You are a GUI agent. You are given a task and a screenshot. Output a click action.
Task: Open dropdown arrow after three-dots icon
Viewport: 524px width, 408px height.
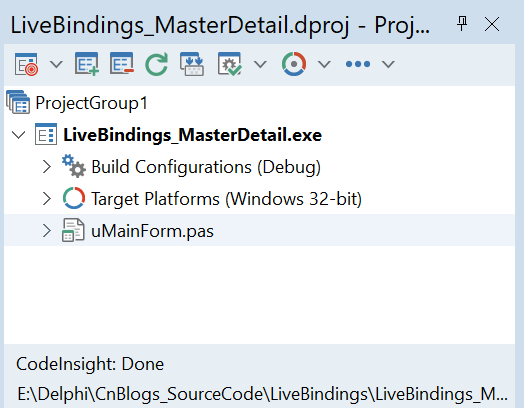point(388,64)
